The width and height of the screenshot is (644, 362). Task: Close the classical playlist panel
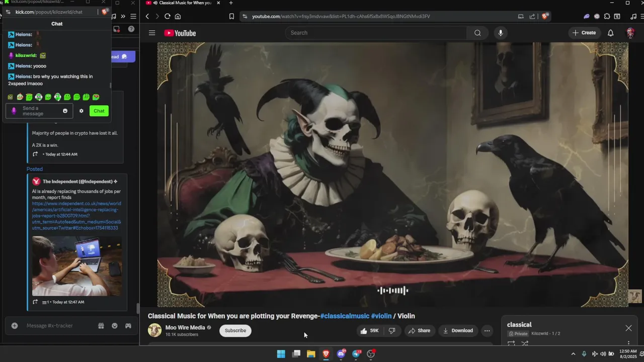pos(628,328)
